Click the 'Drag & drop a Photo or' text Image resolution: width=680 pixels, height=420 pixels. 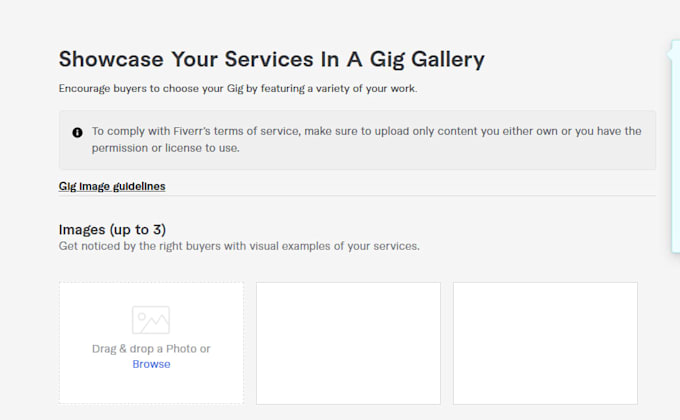coord(151,349)
